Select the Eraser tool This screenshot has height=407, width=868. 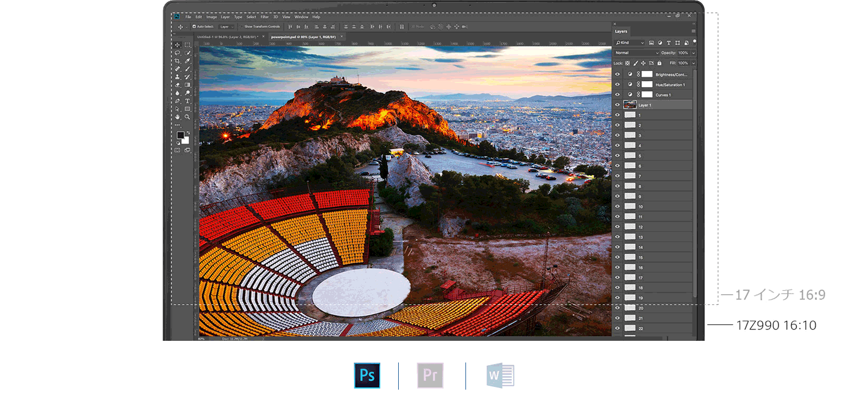(177, 85)
